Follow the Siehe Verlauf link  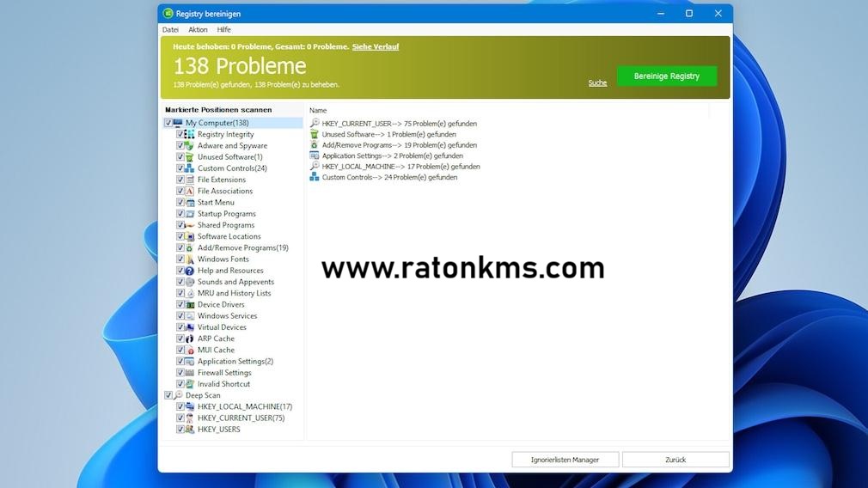click(376, 46)
